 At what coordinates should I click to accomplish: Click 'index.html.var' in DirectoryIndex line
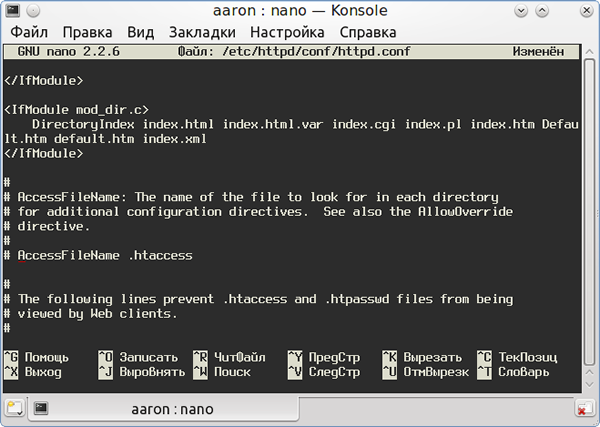pos(273,124)
